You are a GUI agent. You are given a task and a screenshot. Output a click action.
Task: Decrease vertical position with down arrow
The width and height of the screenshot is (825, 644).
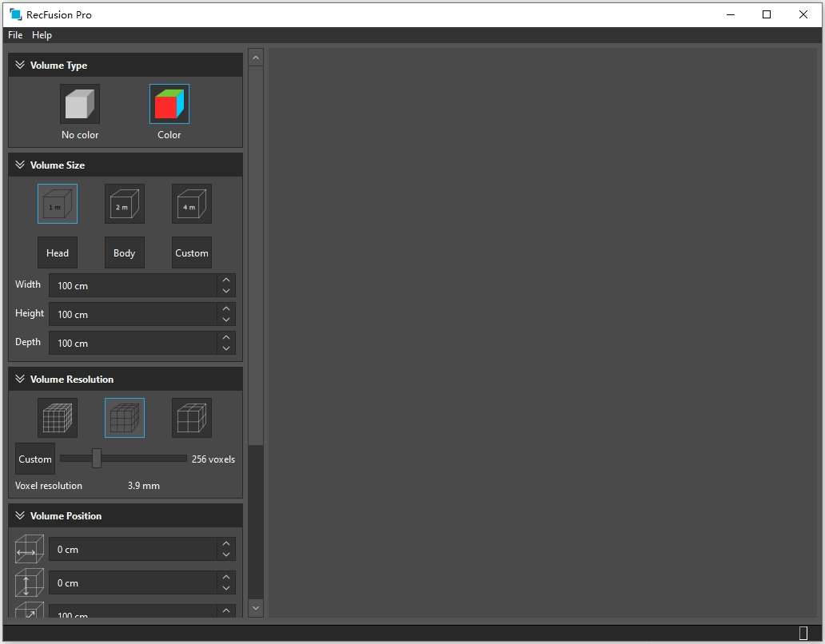(x=226, y=588)
